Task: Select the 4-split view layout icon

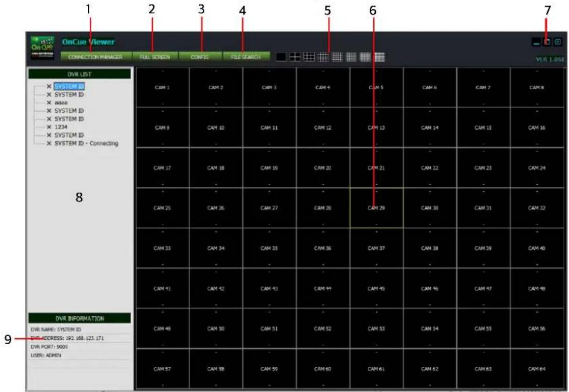Action: pos(295,57)
